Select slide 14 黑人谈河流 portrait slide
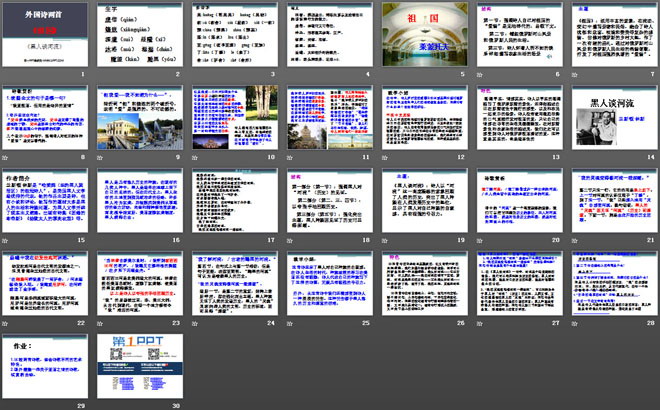The height and width of the screenshot is (410, 660). [615, 117]
